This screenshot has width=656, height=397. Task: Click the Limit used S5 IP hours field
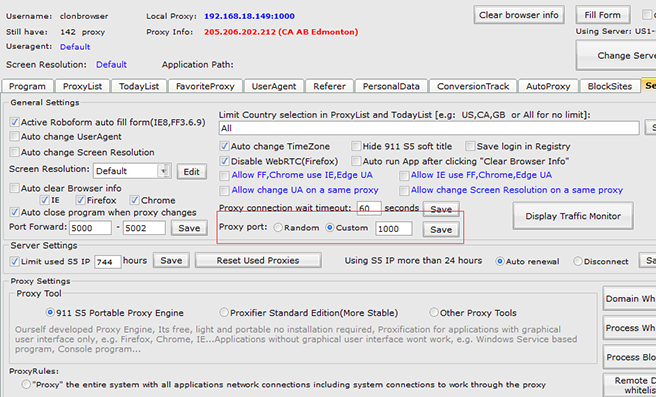(x=108, y=261)
